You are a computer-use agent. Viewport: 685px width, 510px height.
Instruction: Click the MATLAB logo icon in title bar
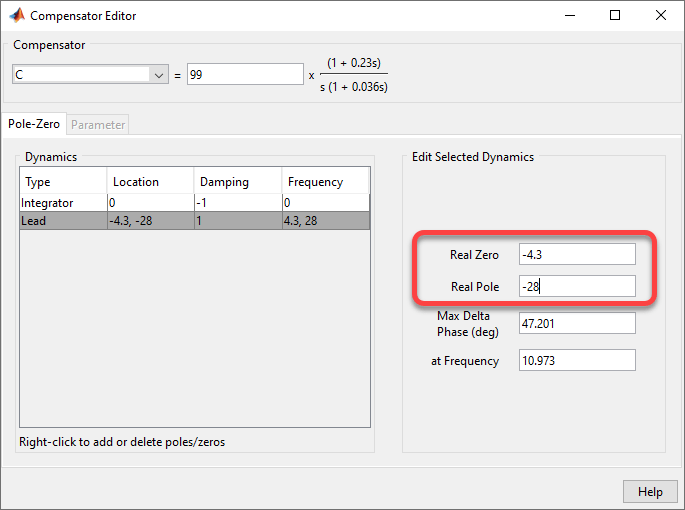click(16, 16)
